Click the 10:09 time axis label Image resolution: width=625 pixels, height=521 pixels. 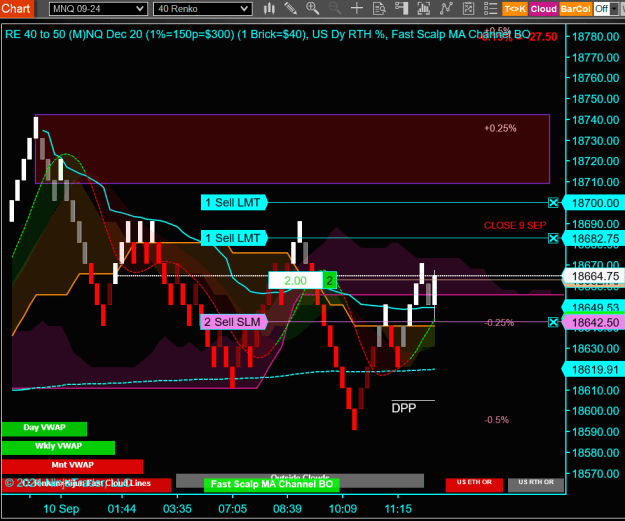click(342, 509)
